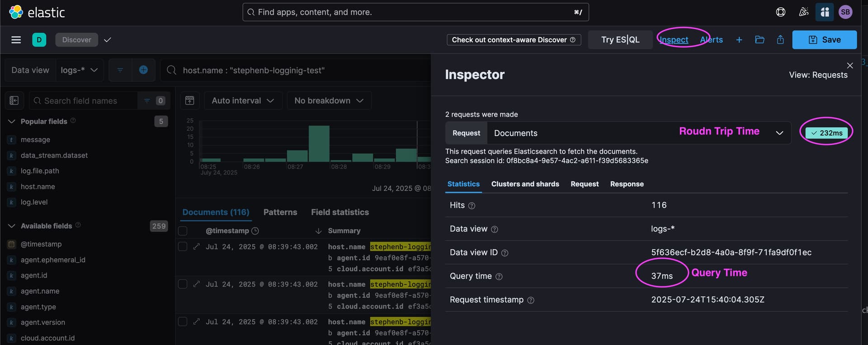Screen dimensions: 868x345
Task: Select the third document row checkbox
Action: (x=183, y=321)
